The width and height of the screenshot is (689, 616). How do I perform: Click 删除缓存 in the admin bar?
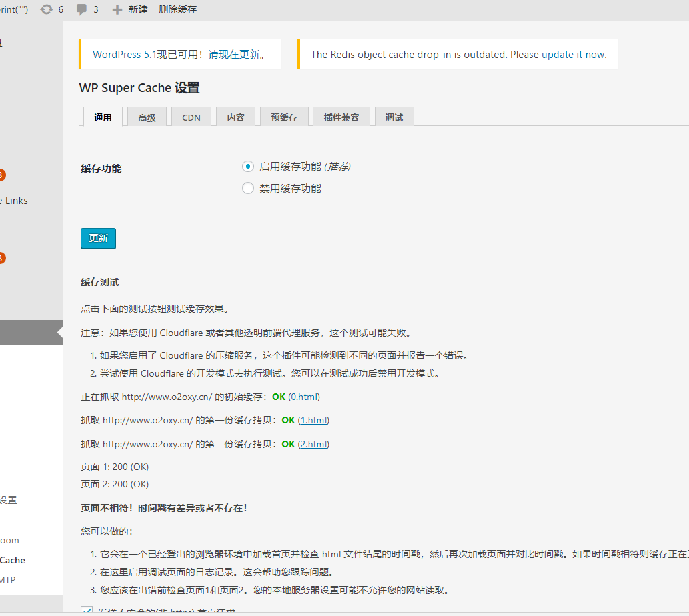pos(177,9)
